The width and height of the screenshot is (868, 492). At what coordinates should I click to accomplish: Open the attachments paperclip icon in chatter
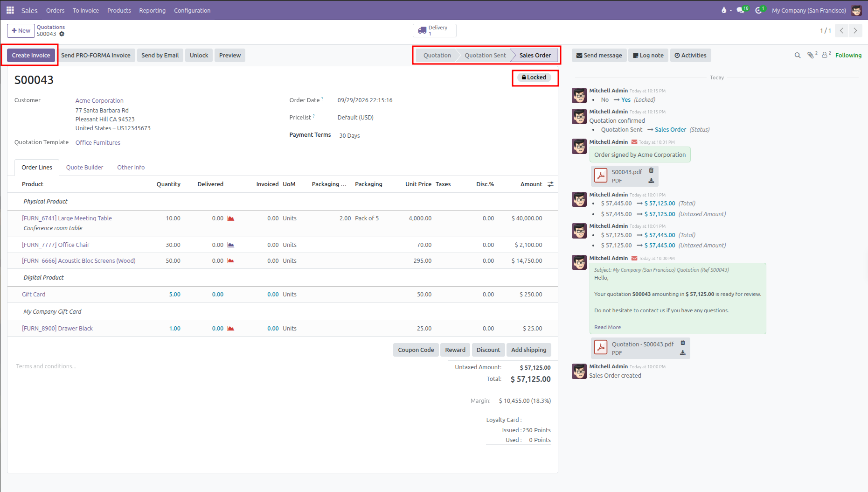[811, 55]
